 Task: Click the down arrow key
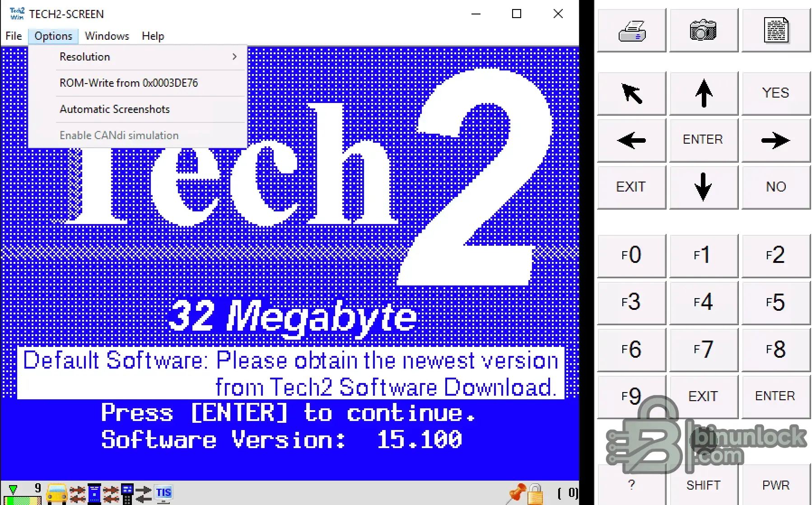click(704, 187)
